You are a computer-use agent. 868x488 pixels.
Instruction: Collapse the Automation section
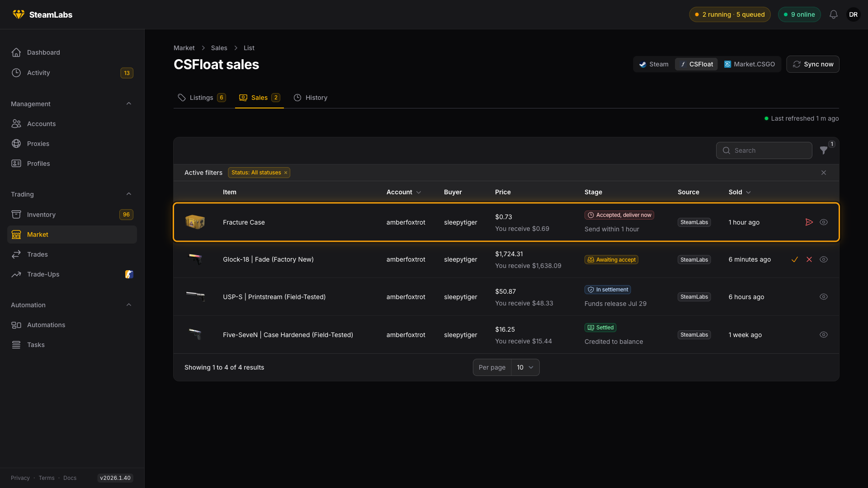[129, 305]
